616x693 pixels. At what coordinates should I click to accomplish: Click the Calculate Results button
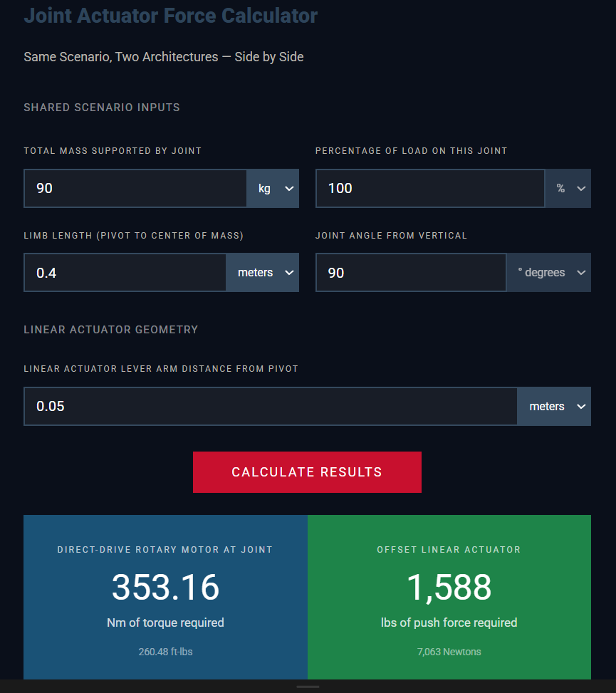(x=307, y=472)
